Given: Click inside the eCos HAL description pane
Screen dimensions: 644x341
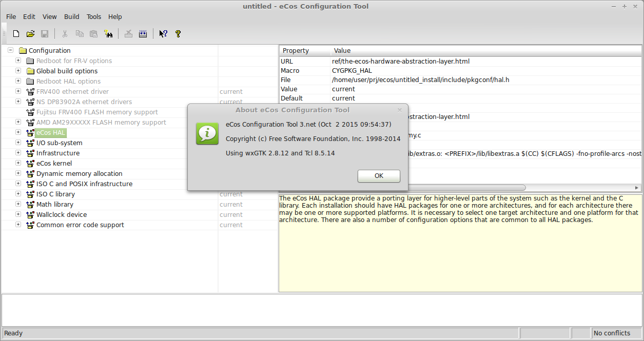Looking at the screenshot, I should click(460, 243).
